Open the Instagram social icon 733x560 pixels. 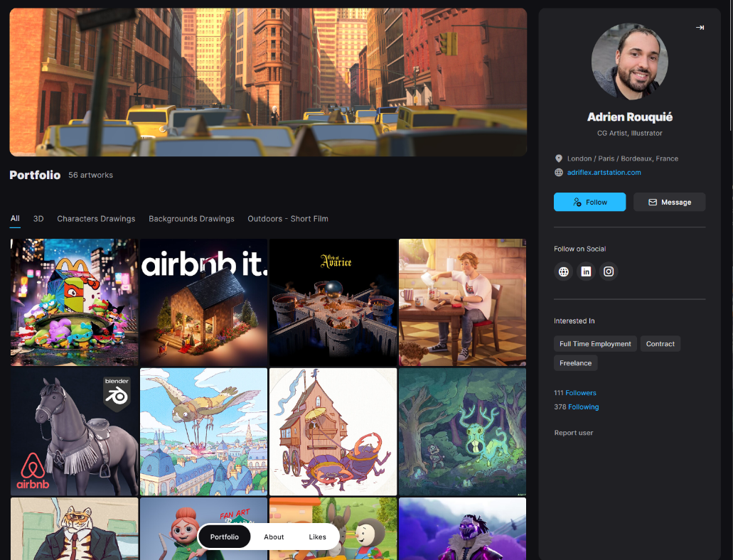[x=609, y=271]
